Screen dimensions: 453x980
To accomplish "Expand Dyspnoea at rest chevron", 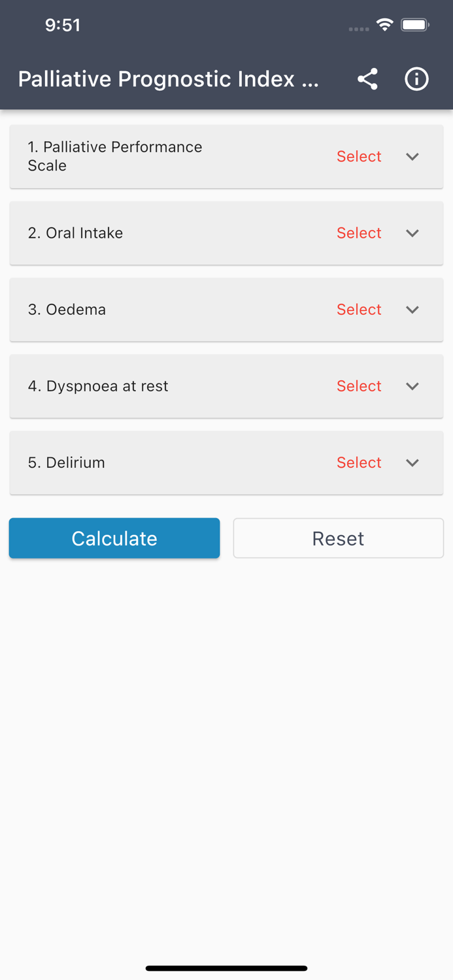I will click(412, 386).
